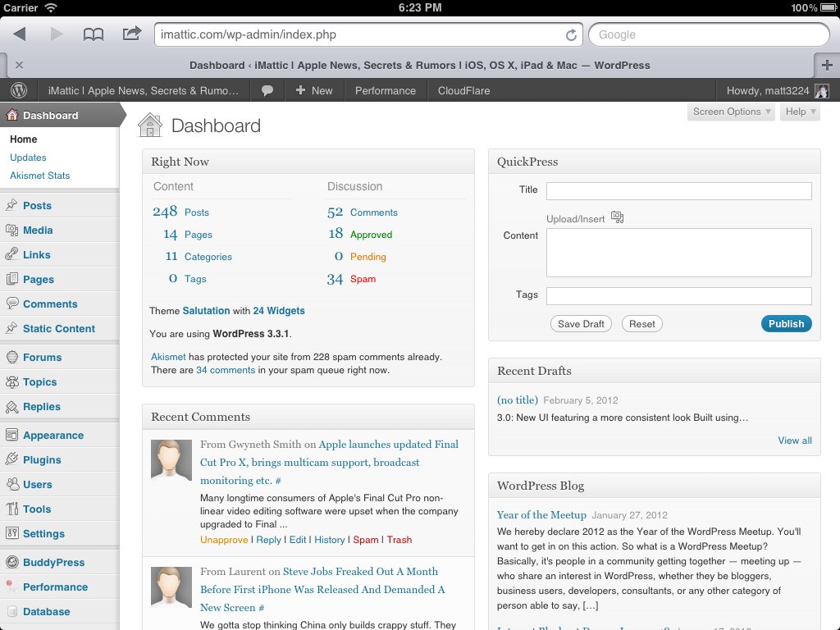Open the Performance menu in admin bar
This screenshot has height=630, width=840.
pyautogui.click(x=386, y=90)
